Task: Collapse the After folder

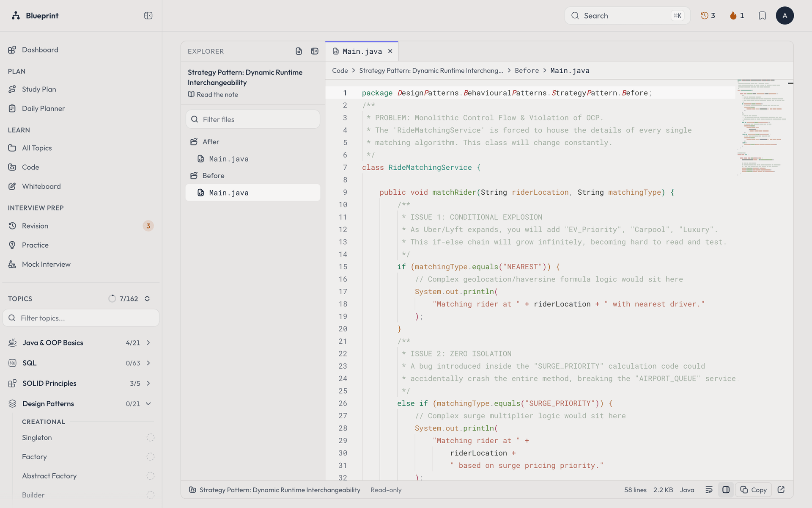Action: pos(253,142)
